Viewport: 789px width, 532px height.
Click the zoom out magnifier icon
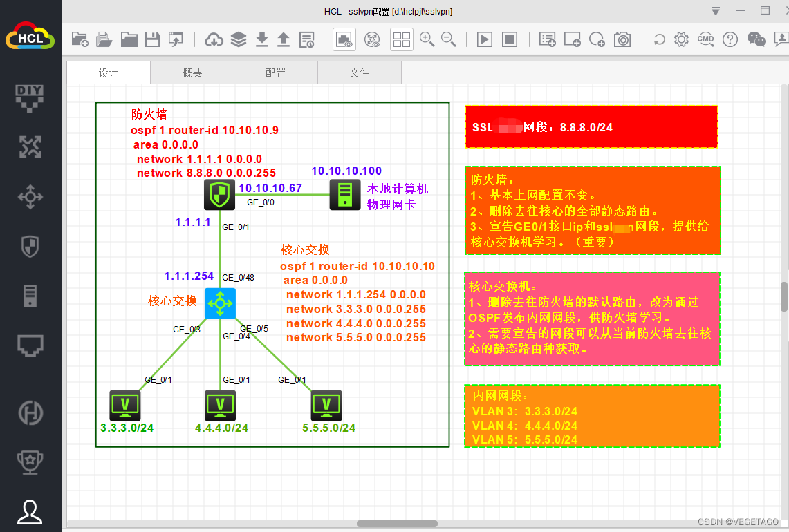pos(449,39)
